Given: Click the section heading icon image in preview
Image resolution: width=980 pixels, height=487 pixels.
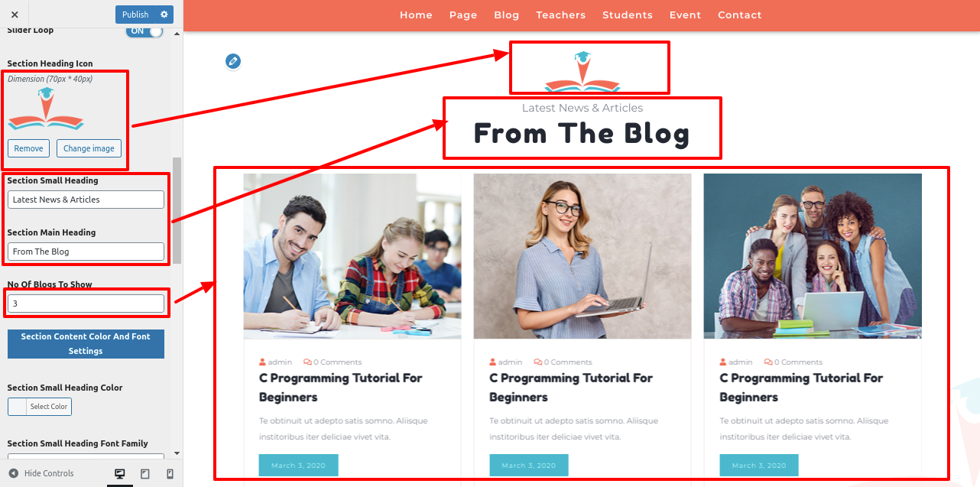Looking at the screenshot, I should (x=582, y=70).
